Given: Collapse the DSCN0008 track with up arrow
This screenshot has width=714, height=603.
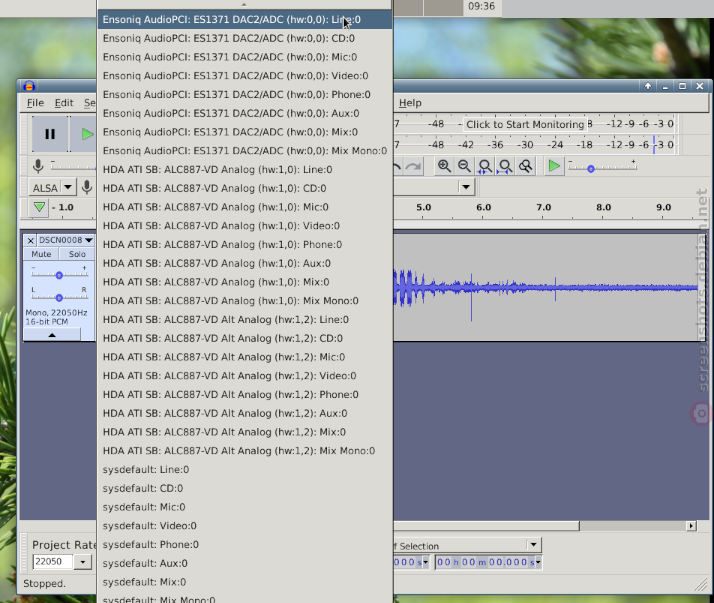Looking at the screenshot, I should [52, 335].
